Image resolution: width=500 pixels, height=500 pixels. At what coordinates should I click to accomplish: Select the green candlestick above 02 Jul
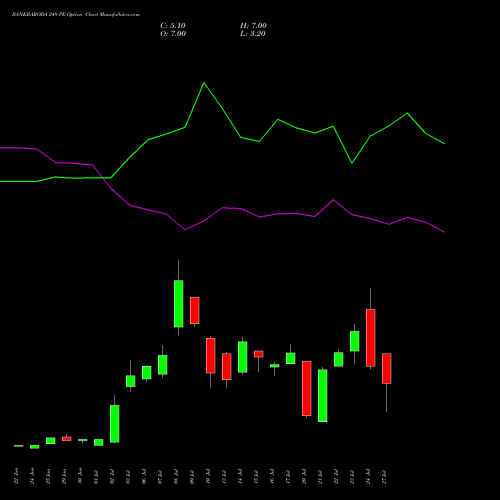[115, 424]
